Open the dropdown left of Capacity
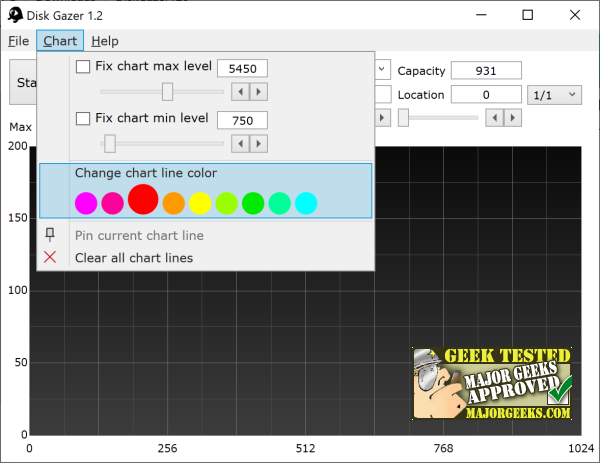 pos(382,69)
